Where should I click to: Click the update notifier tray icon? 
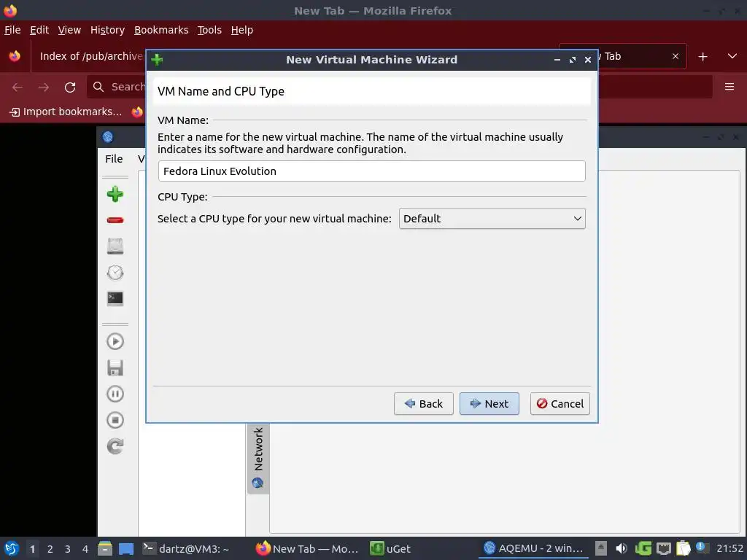(x=701, y=548)
